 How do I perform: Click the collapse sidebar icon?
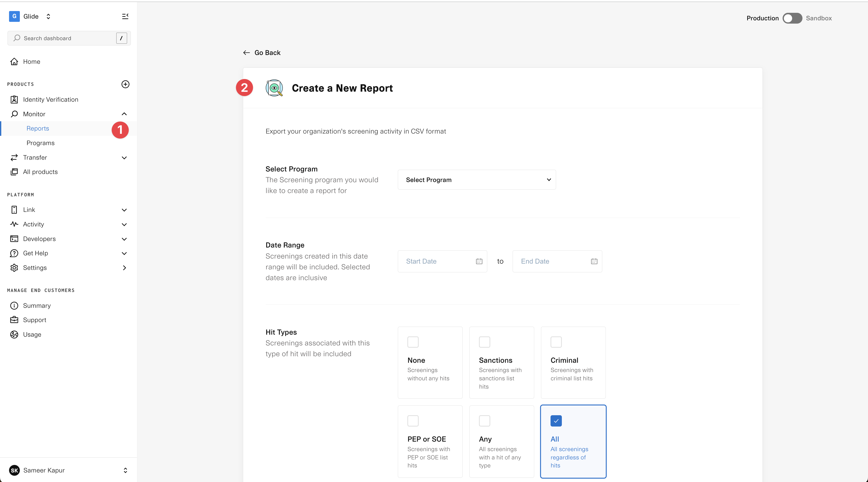coord(125,16)
